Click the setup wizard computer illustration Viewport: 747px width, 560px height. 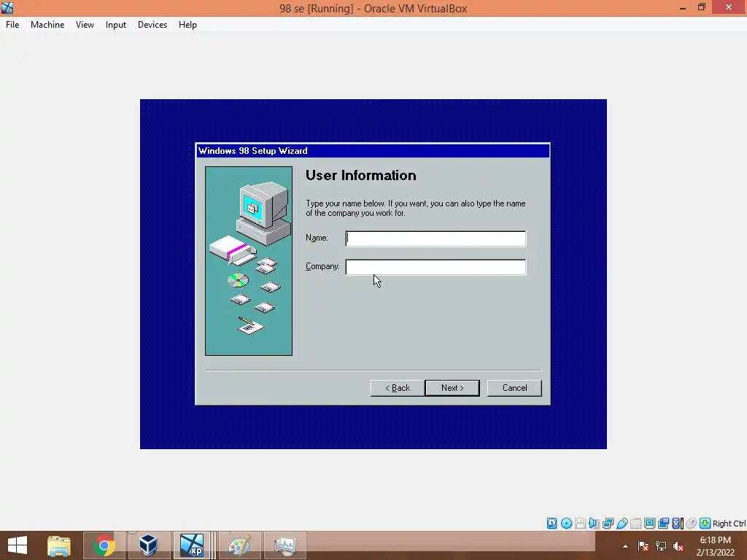click(x=249, y=261)
